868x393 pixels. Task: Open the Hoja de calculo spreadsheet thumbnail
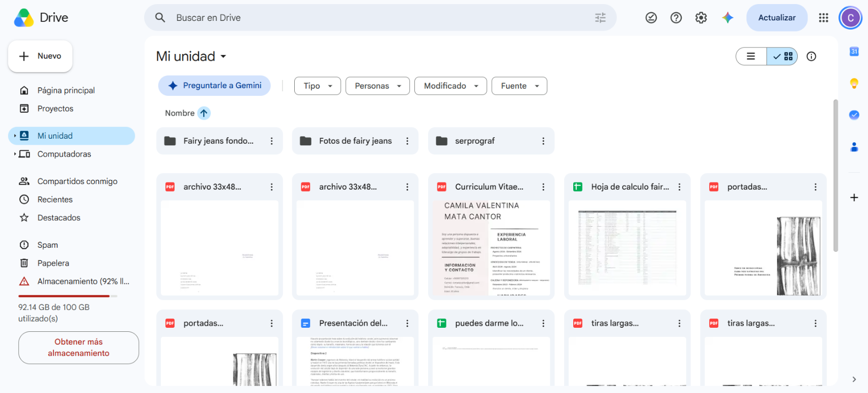627,248
